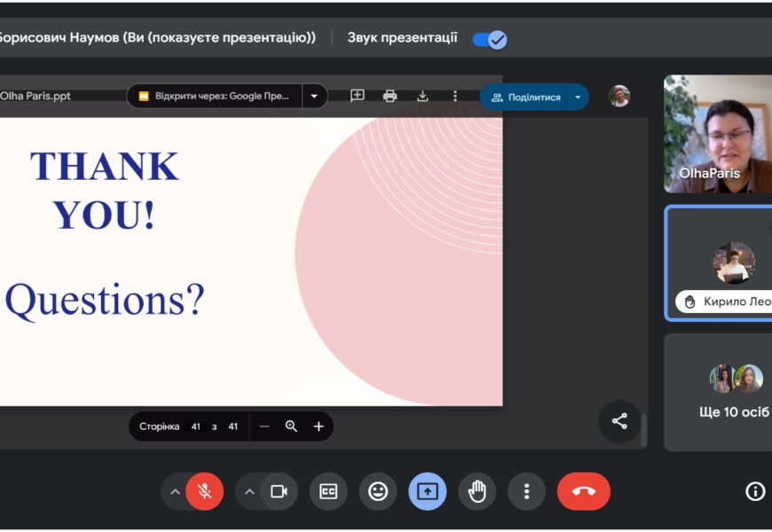The width and height of the screenshot is (772, 532).
Task: Turn on the camera
Action: pos(279,491)
